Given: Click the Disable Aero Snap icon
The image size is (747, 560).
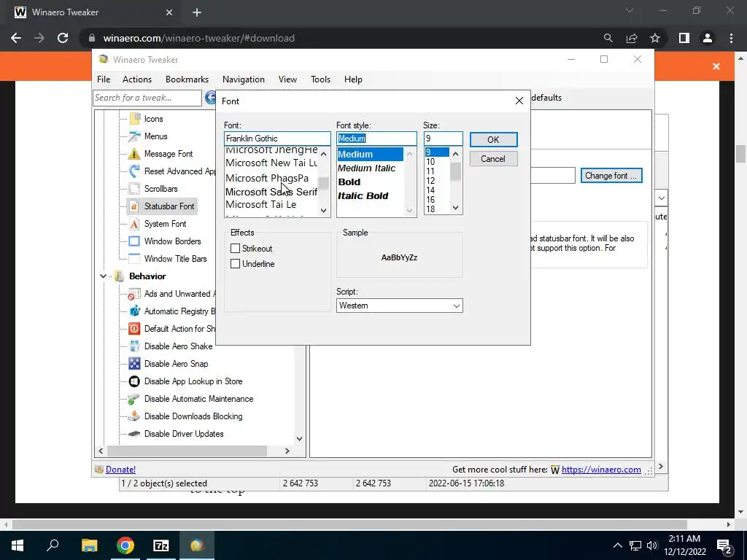Looking at the screenshot, I should pyautogui.click(x=135, y=364).
